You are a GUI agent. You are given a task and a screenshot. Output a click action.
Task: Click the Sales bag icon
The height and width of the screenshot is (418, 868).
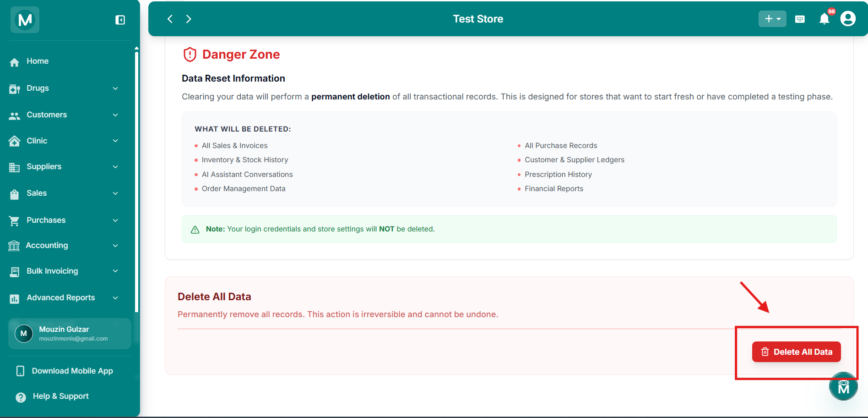tap(14, 194)
